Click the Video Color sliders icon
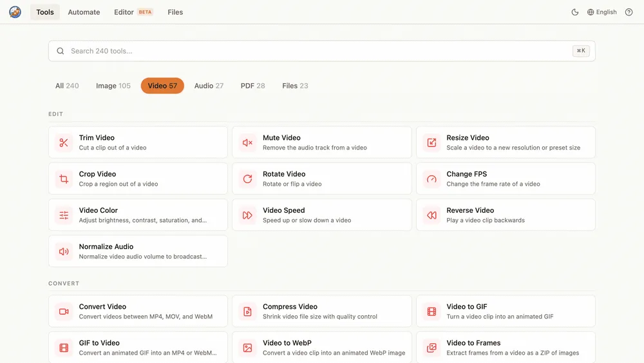Image resolution: width=644 pixels, height=363 pixels. point(64,215)
